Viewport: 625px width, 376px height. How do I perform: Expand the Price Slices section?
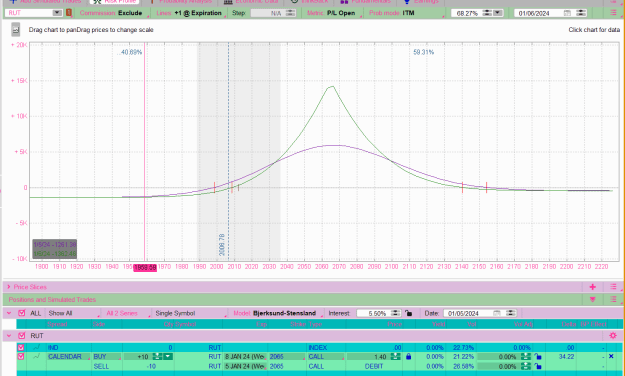8,287
